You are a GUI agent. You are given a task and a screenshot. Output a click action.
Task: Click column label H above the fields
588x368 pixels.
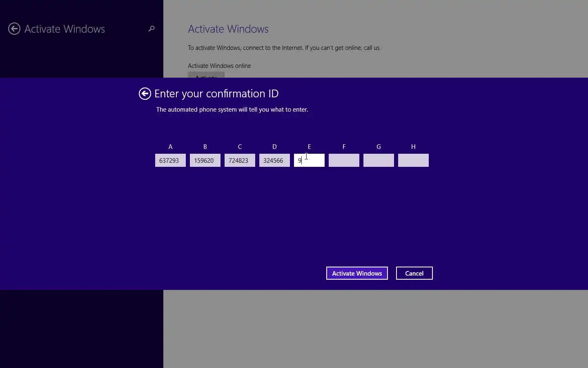click(413, 146)
